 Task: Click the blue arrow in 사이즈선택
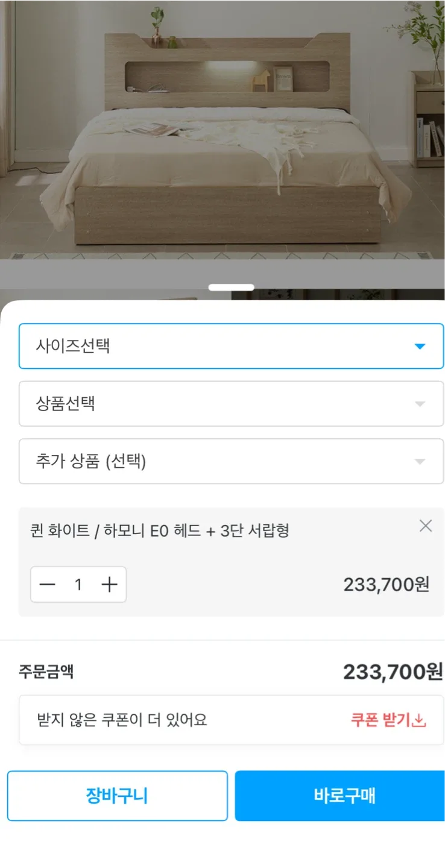click(x=420, y=347)
